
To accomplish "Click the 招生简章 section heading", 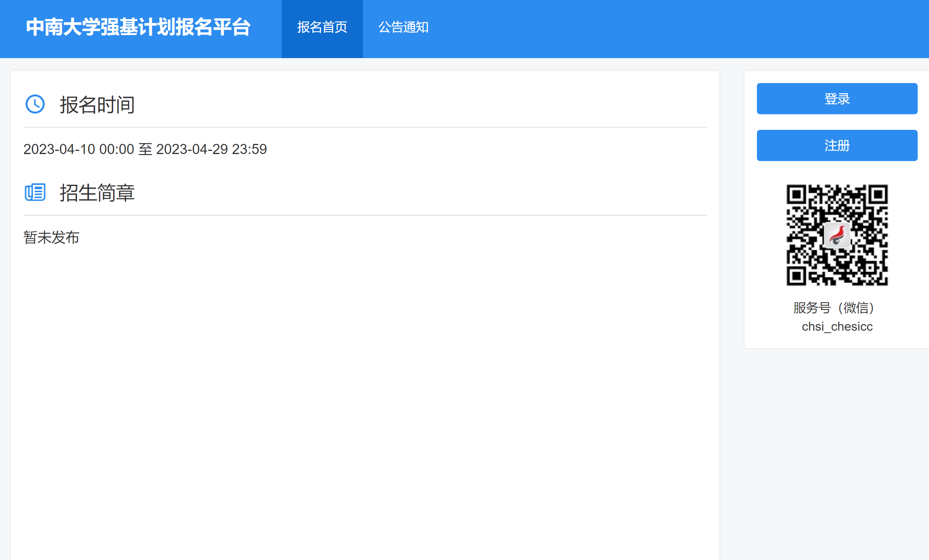I will pyautogui.click(x=97, y=193).
